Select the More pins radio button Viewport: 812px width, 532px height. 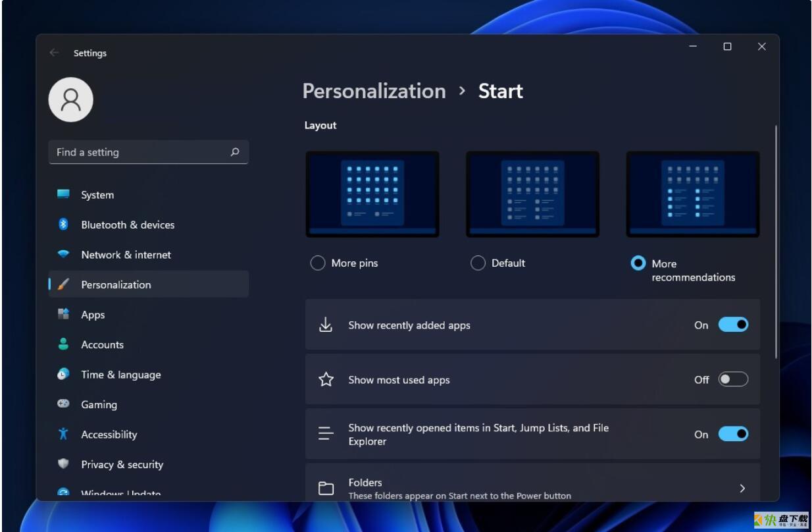coord(318,263)
